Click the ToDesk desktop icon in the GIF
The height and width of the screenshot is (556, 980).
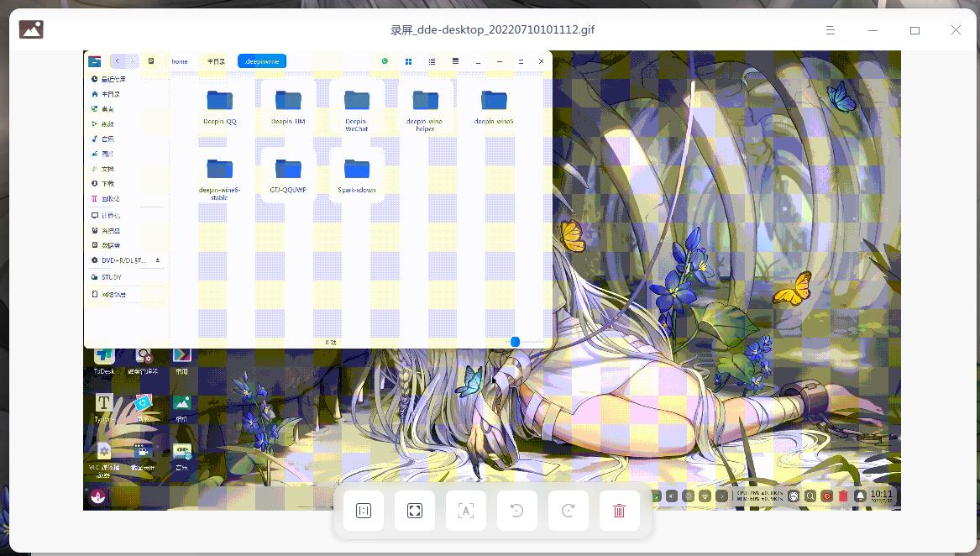104,361
